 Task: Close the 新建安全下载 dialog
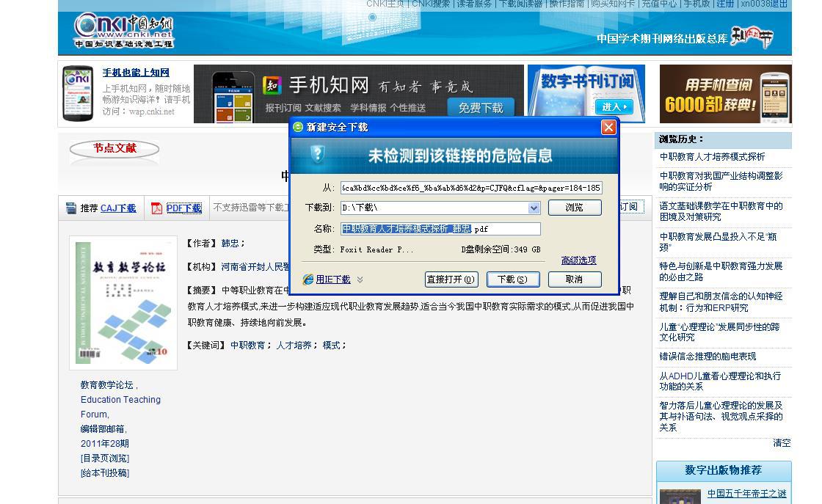pos(608,128)
